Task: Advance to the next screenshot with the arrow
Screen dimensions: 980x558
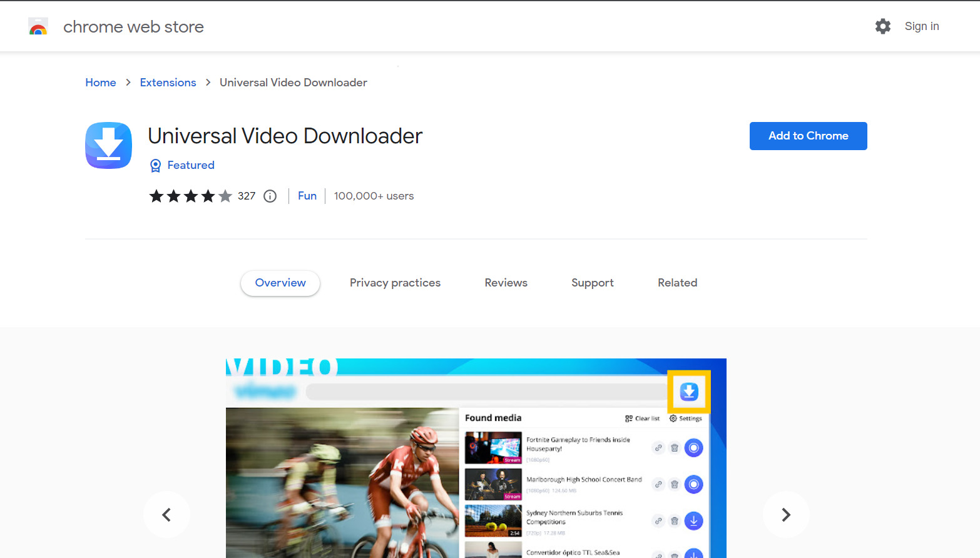Action: pos(786,514)
